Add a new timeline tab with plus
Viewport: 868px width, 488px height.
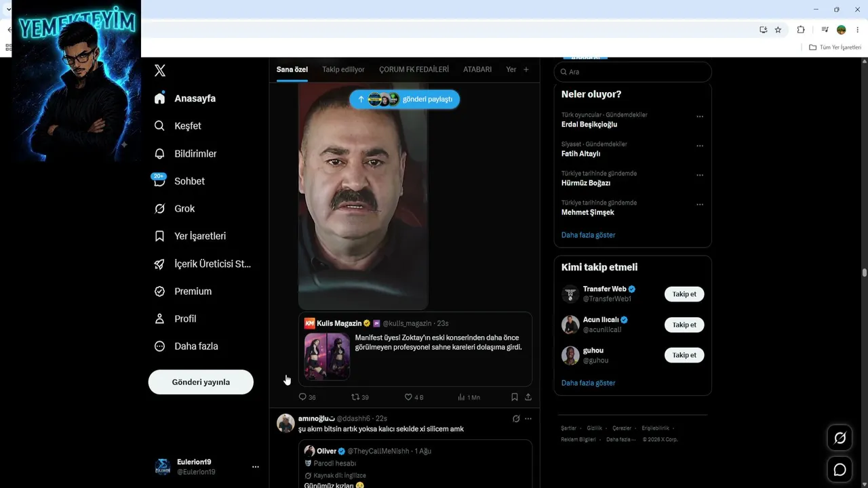pos(526,69)
